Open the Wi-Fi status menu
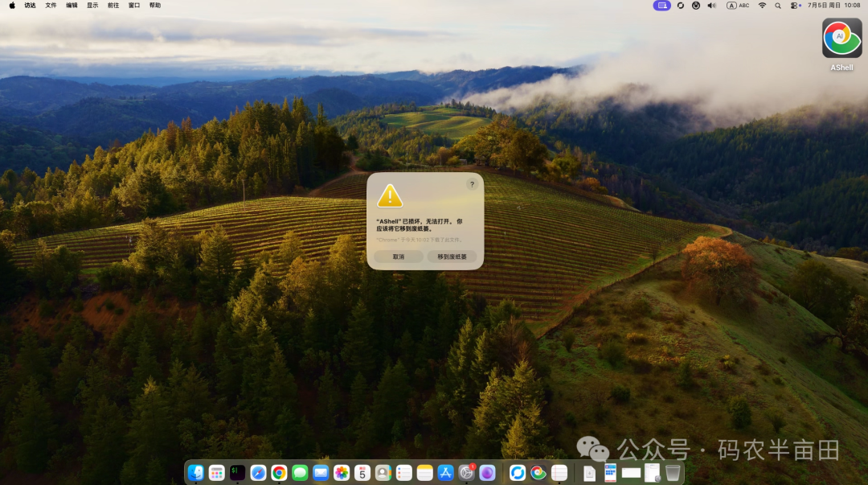 point(762,6)
